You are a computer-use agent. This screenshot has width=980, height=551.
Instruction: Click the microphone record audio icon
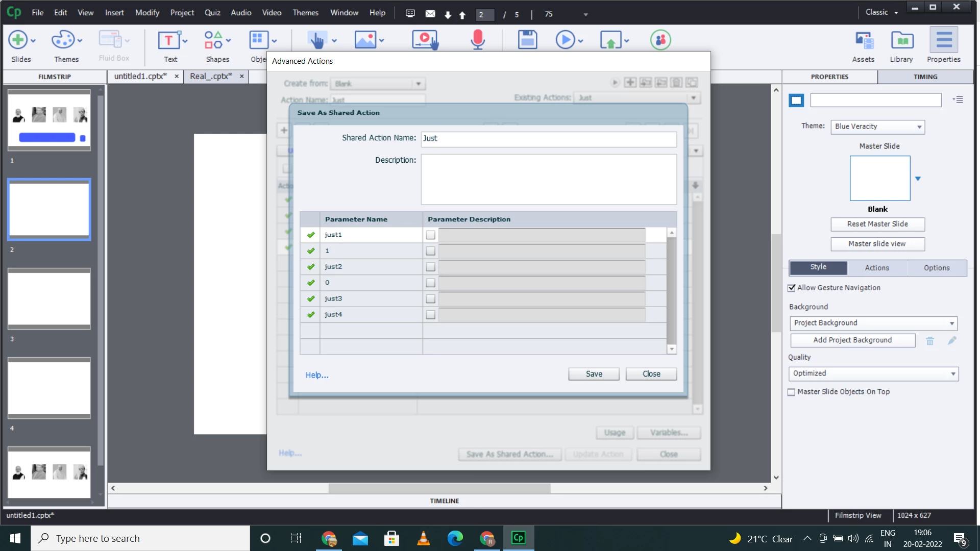point(477,40)
